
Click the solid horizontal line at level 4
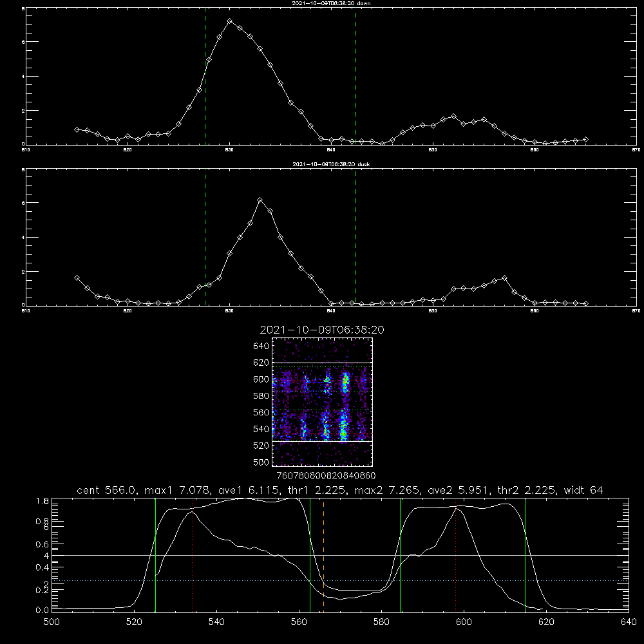(x=340, y=555)
